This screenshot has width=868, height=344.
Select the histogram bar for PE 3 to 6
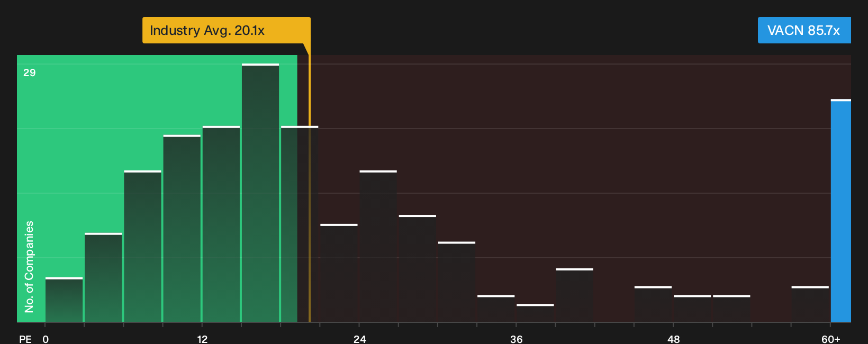point(103,278)
